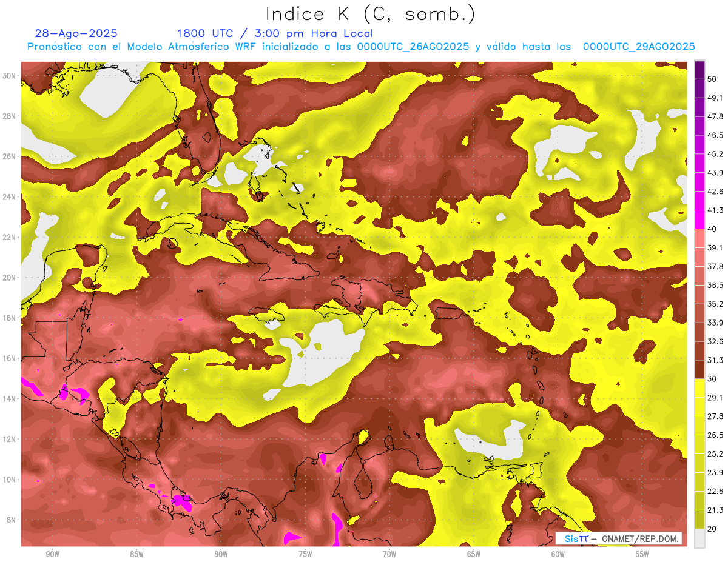The width and height of the screenshot is (728, 562).
Task: Pick the bright yellow swatch between 29.1 and 30
Action: (x=699, y=388)
